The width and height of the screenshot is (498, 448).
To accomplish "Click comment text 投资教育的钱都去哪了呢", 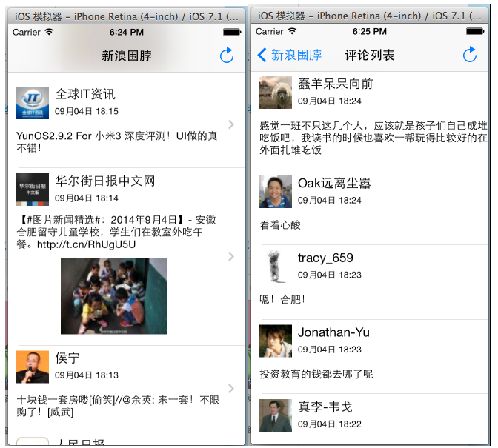I will point(316,374).
